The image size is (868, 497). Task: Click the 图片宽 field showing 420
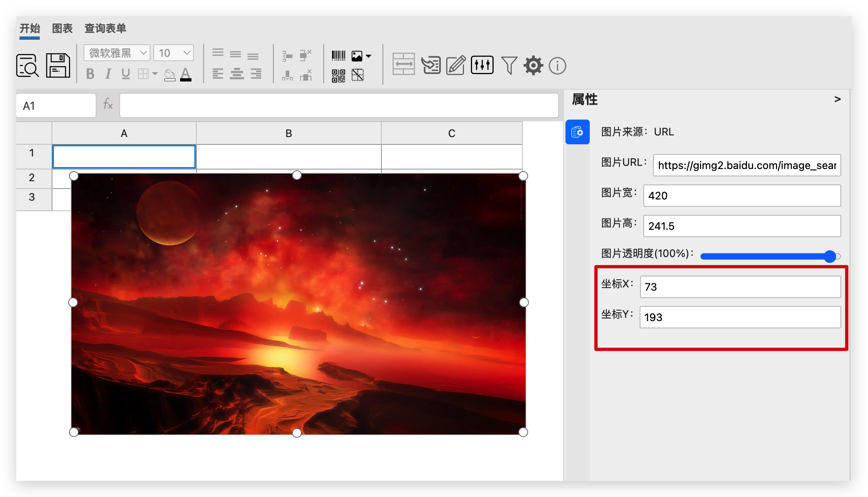click(742, 196)
